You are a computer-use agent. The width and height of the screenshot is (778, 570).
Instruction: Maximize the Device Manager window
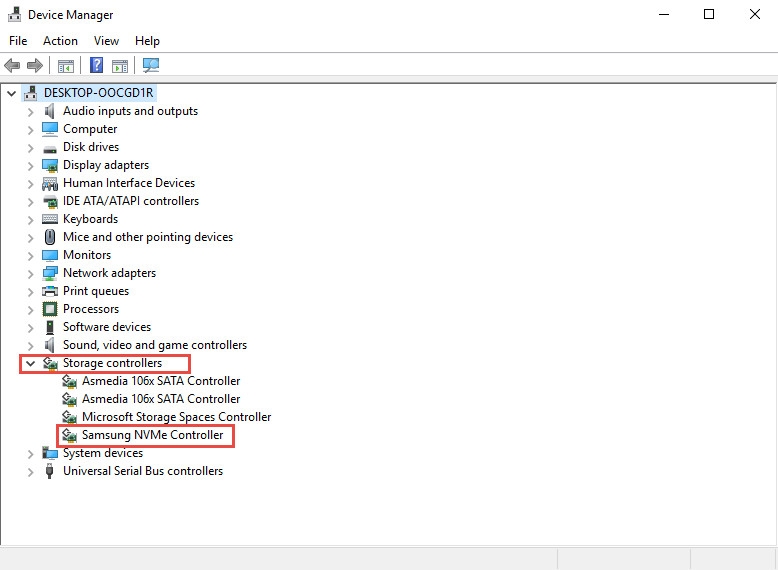click(709, 14)
